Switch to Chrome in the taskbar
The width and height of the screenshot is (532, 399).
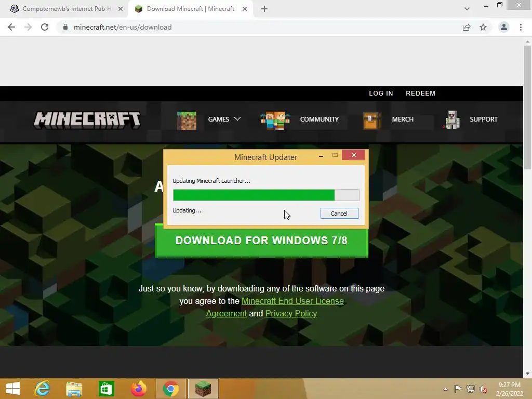(170, 389)
